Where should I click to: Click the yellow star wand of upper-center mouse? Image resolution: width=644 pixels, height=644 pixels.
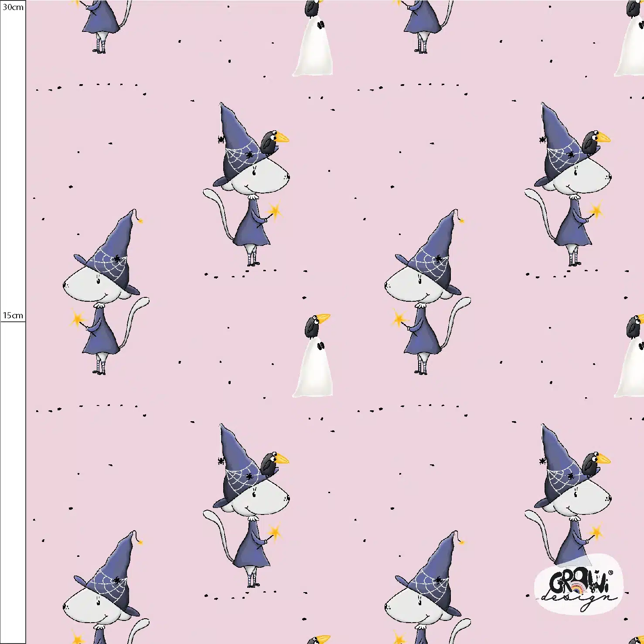click(x=275, y=211)
